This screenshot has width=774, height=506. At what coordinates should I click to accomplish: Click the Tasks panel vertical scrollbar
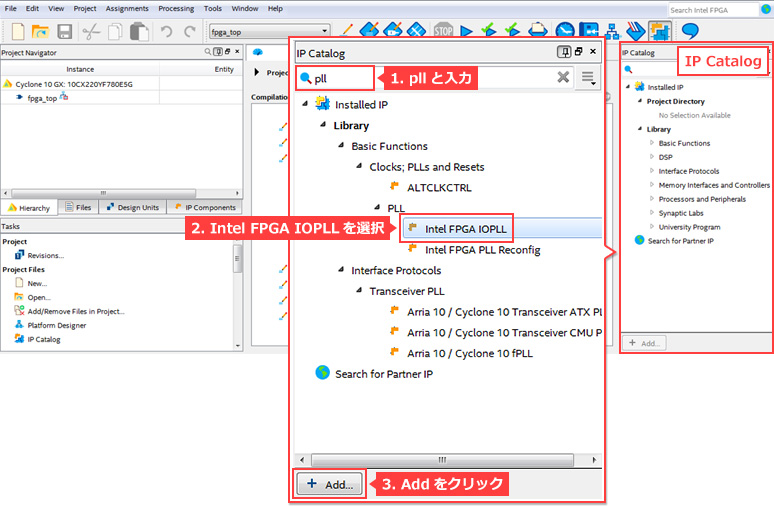(237, 258)
